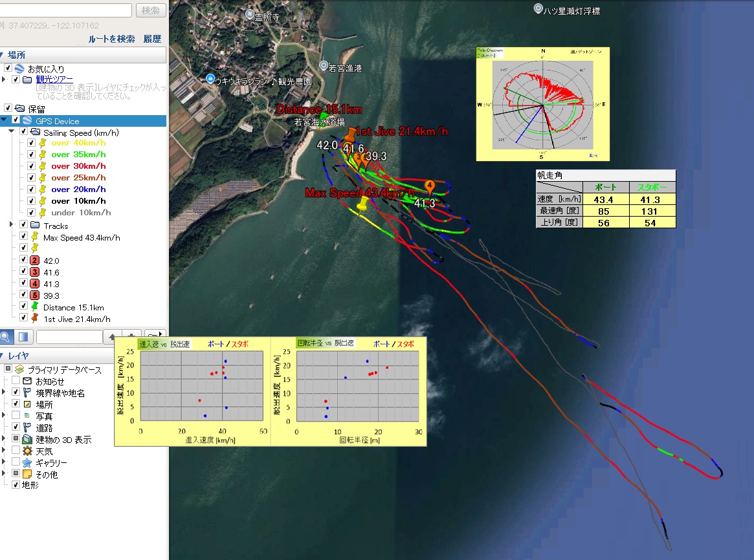The height and width of the screenshot is (560, 754).
Task: Click the star icon next to ギャラリー layer
Action: coord(27,462)
